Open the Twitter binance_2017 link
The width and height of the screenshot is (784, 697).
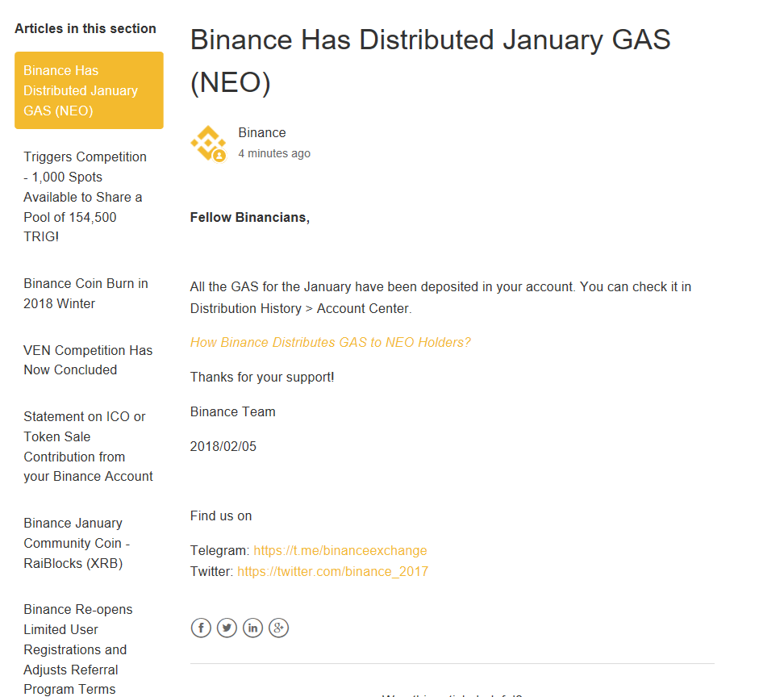pos(332,571)
